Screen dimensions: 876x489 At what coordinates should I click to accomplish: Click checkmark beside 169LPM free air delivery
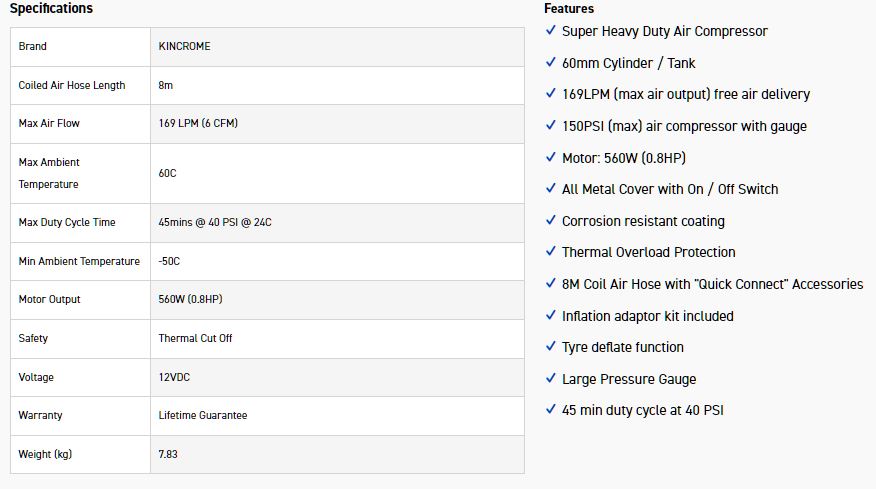click(x=551, y=94)
